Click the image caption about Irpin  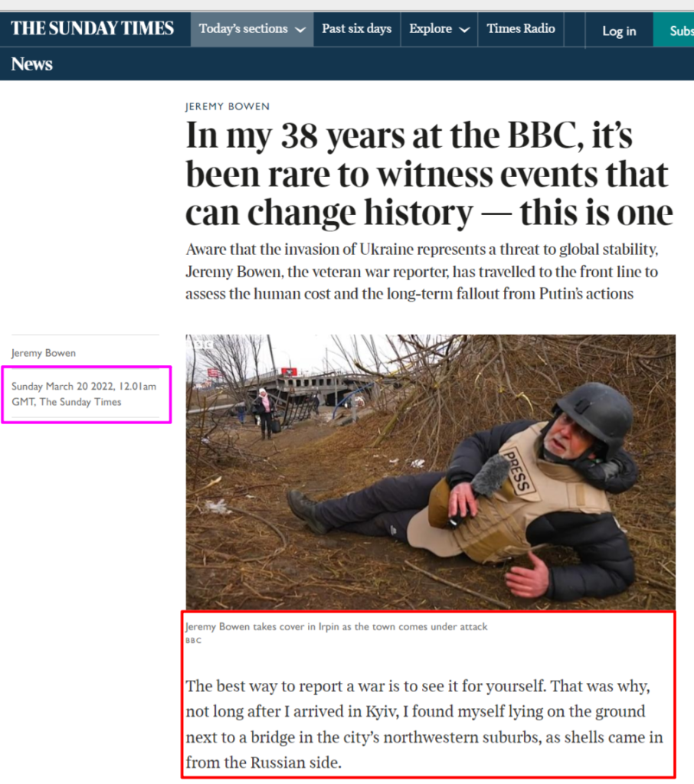(336, 626)
